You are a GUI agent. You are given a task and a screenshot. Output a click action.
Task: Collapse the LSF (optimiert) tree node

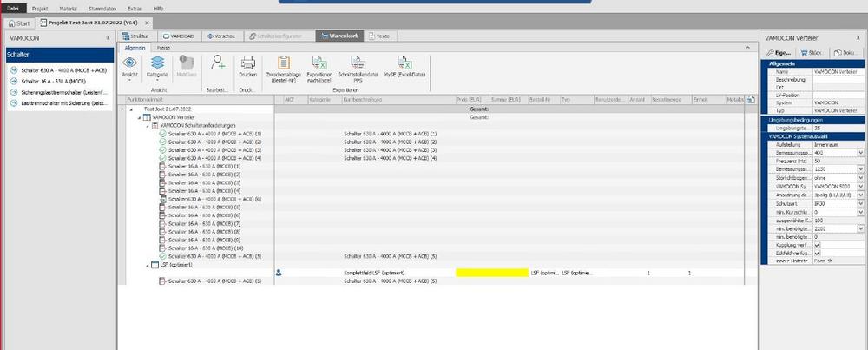pyautogui.click(x=148, y=265)
